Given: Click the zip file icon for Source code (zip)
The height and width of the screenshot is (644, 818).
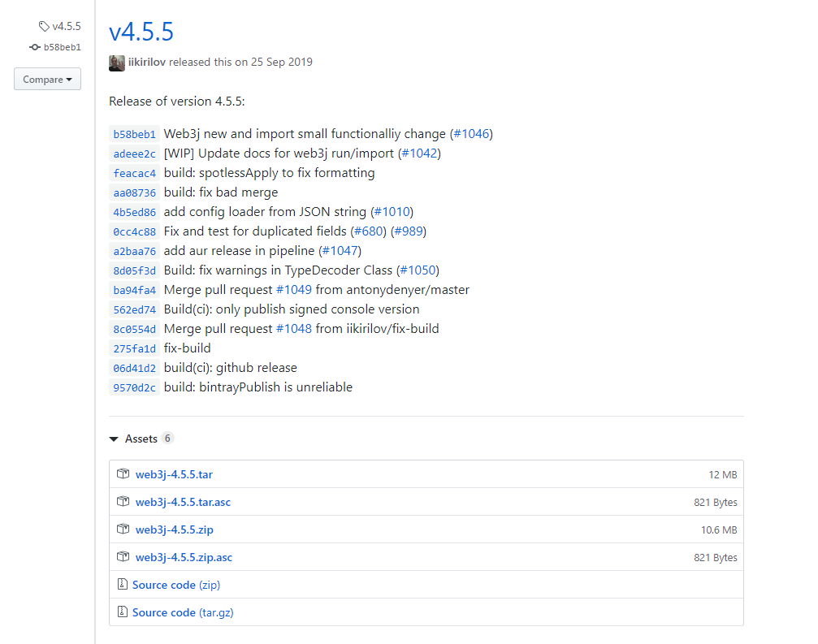Looking at the screenshot, I should 122,585.
